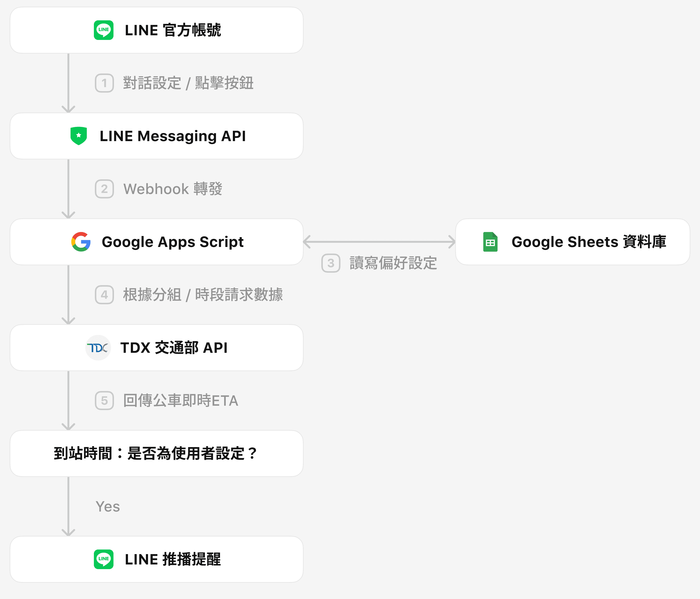Click the LINE logo beside 官方帳號
This screenshot has height=599, width=700.
click(104, 30)
